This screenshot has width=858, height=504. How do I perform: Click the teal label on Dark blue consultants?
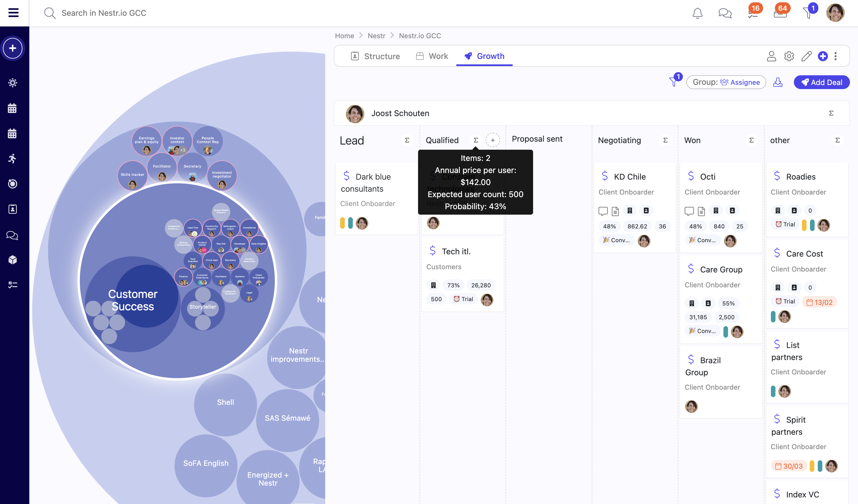pos(350,223)
